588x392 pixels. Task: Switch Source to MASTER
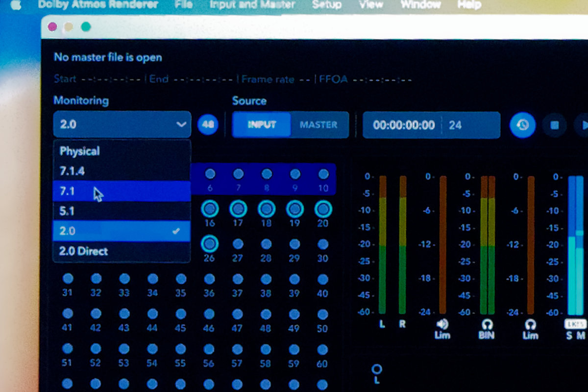(319, 124)
